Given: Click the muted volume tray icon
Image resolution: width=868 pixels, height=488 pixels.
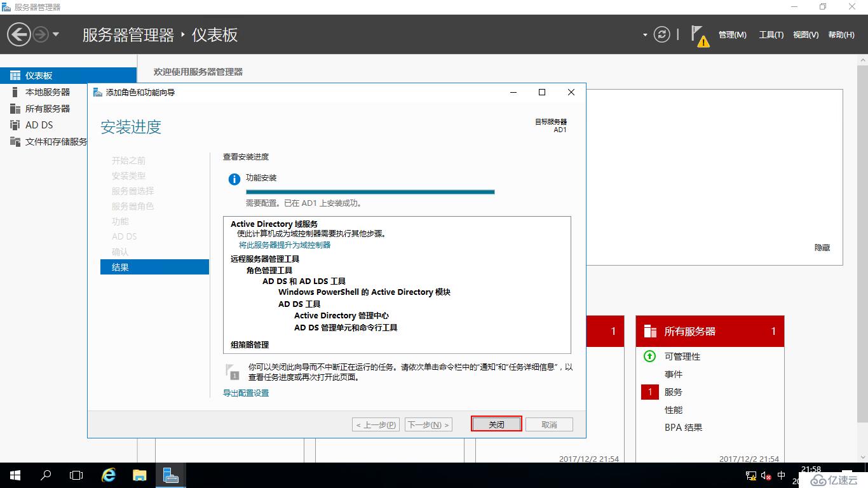Looking at the screenshot, I should pyautogui.click(x=766, y=476).
